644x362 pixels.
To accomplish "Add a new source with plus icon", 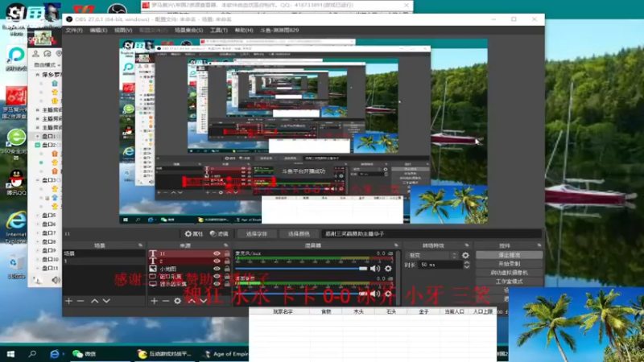I will tap(154, 301).
